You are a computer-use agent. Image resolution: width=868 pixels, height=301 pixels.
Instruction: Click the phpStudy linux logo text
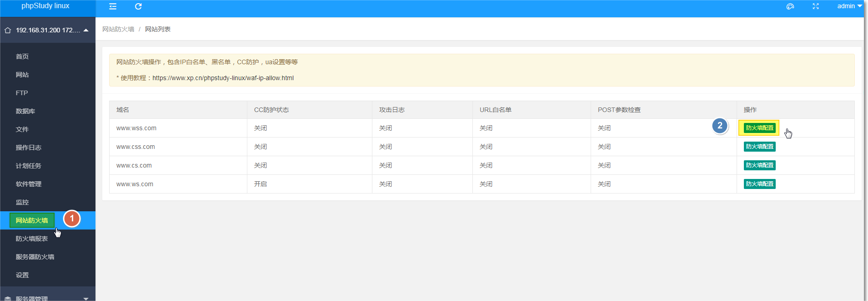point(45,6)
